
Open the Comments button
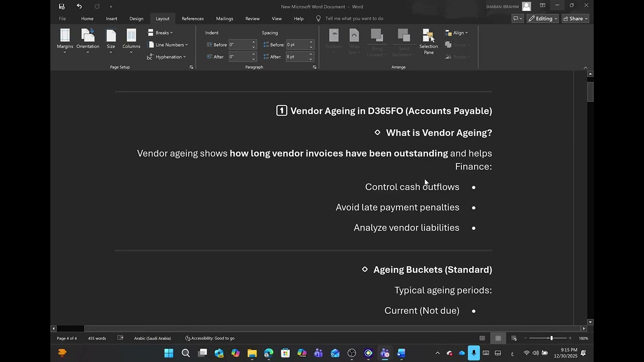coord(517,19)
